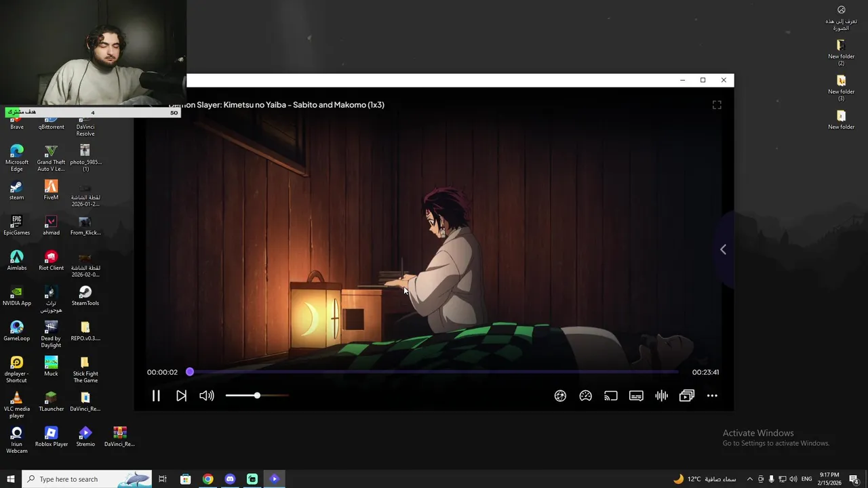868x488 pixels.
Task: Open the player's three-dot more options
Action: (x=712, y=396)
